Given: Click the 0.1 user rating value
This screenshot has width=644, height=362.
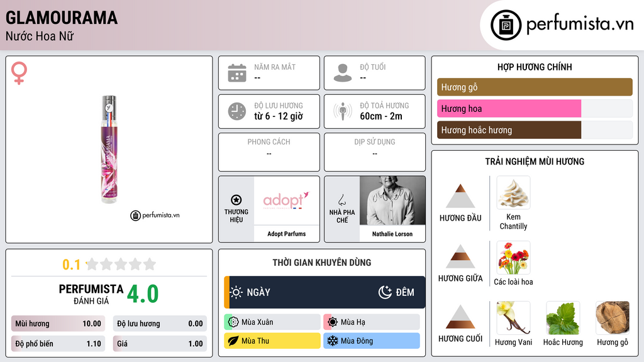Looking at the screenshot, I should click(x=72, y=265).
